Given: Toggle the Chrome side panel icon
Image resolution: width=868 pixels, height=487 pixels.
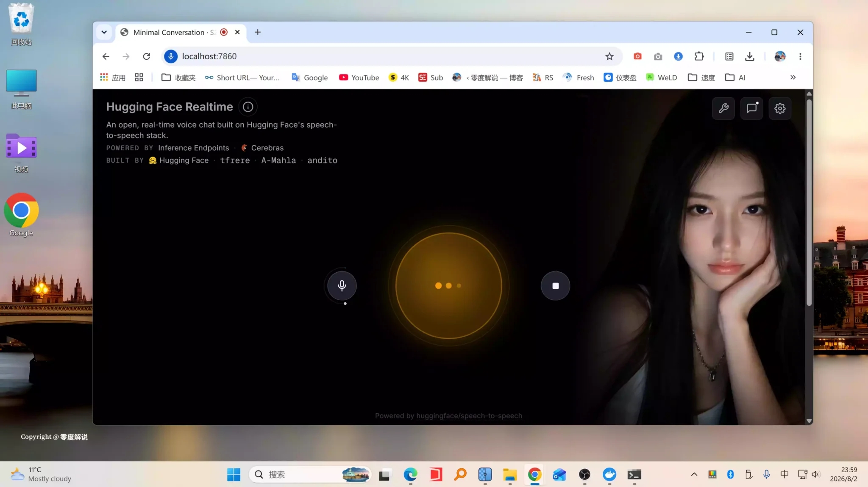Looking at the screenshot, I should (x=729, y=56).
